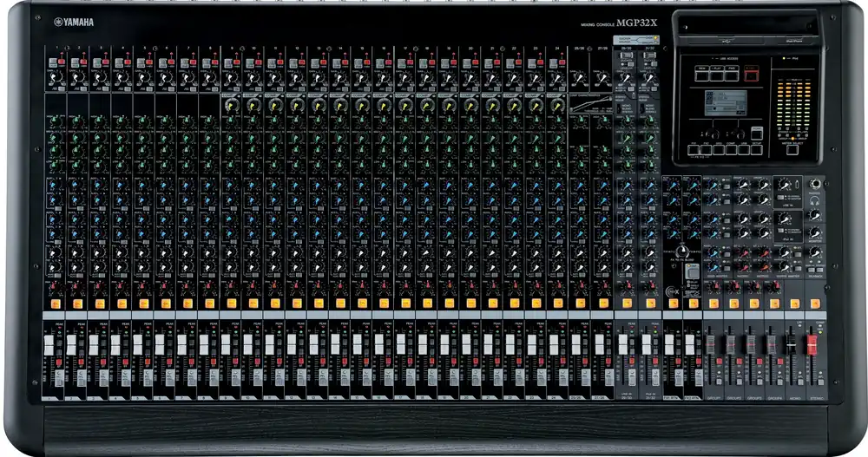
Task: Click the green HIGH EQ knob on channel 2
Action: tap(77, 121)
